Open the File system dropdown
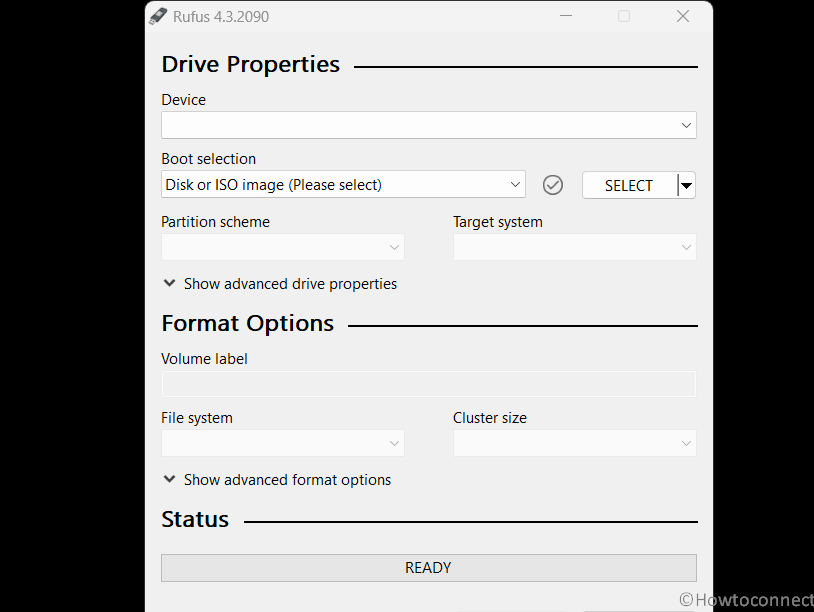 pyautogui.click(x=282, y=443)
